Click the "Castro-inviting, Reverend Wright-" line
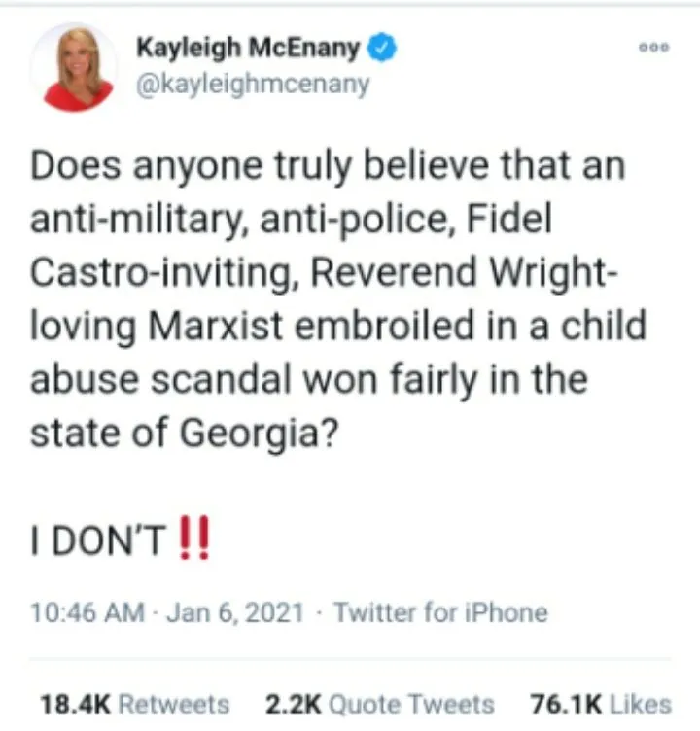 [325, 274]
